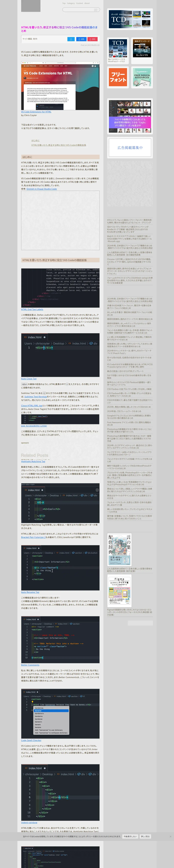Click the small TCD WordPress theme ad
The height and width of the screenshot is (868, 174).
coord(118,48)
